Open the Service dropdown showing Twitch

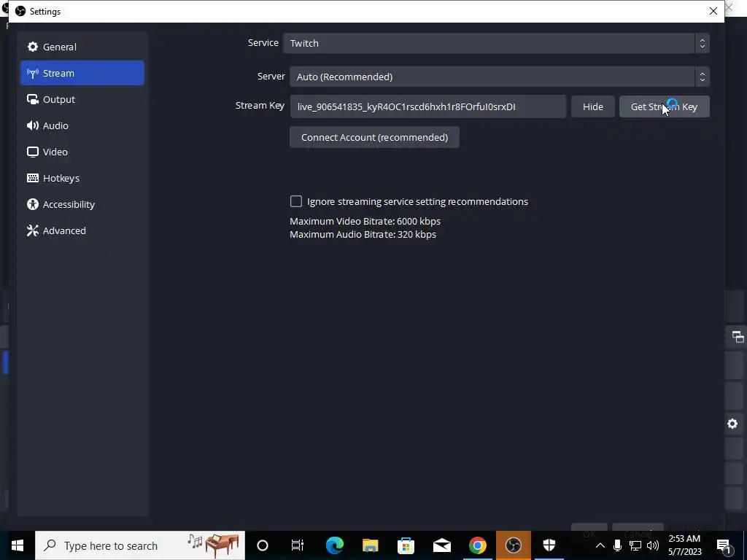(496, 43)
